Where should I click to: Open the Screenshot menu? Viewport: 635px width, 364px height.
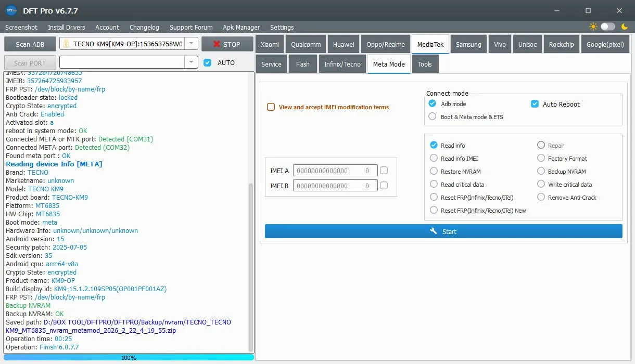click(21, 27)
